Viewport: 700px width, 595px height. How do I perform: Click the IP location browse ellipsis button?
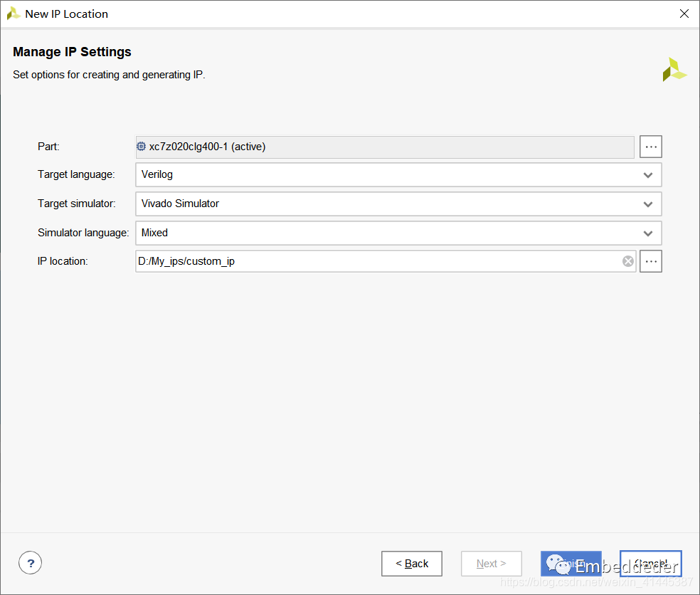650,261
